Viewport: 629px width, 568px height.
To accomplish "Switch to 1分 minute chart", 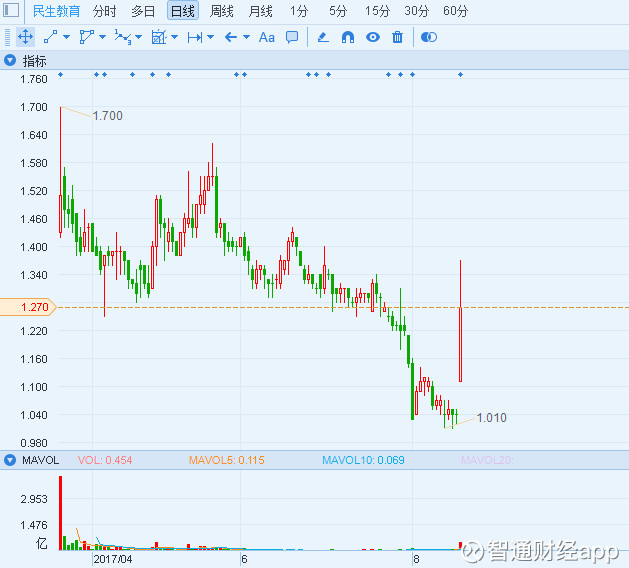I will 299,11.
